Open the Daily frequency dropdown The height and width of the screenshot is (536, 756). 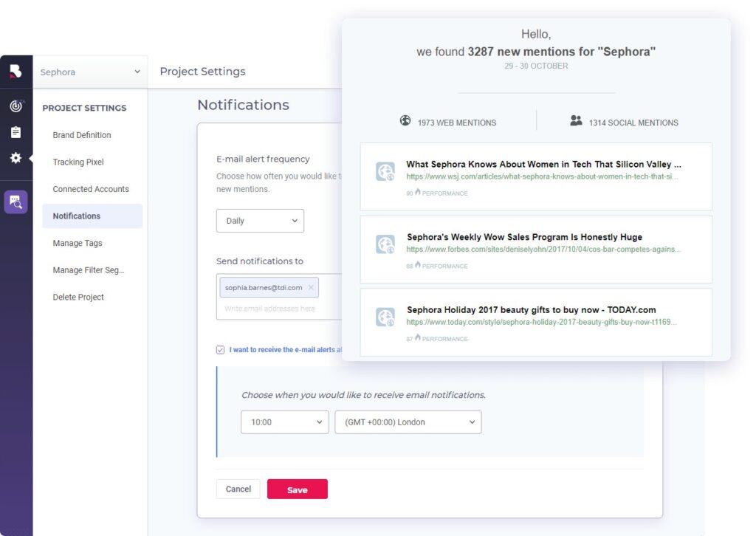[x=260, y=220]
